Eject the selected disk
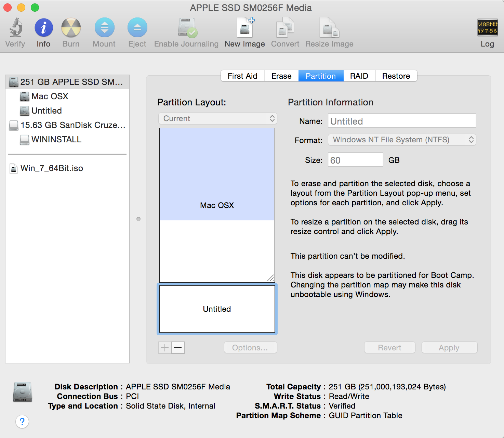Viewport: 504px width, 438px height. pos(137,28)
